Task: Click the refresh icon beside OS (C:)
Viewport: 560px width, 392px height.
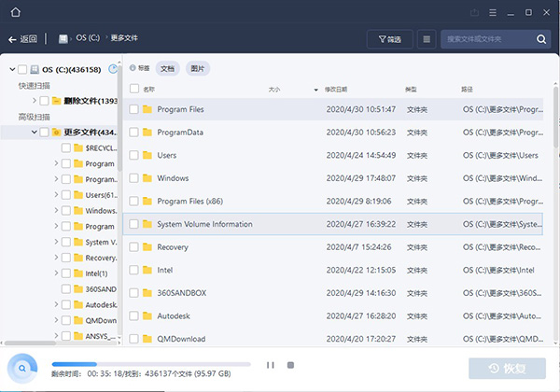Action: click(x=113, y=69)
